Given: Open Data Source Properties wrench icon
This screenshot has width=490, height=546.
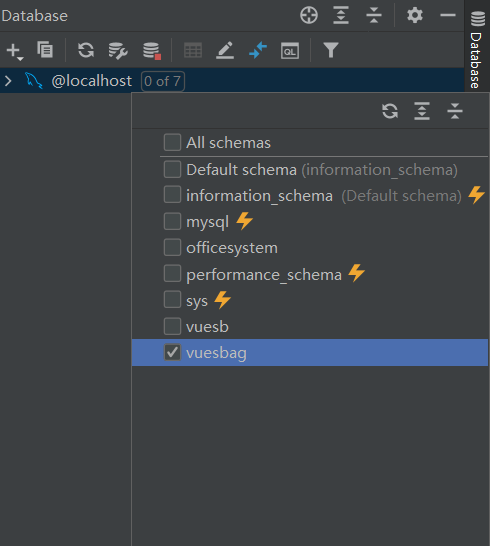Looking at the screenshot, I should coord(118,51).
